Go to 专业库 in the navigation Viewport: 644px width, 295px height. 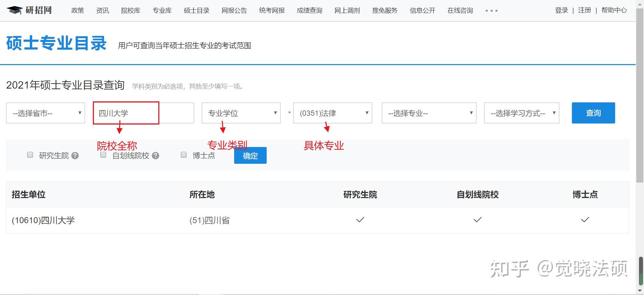(162, 10)
